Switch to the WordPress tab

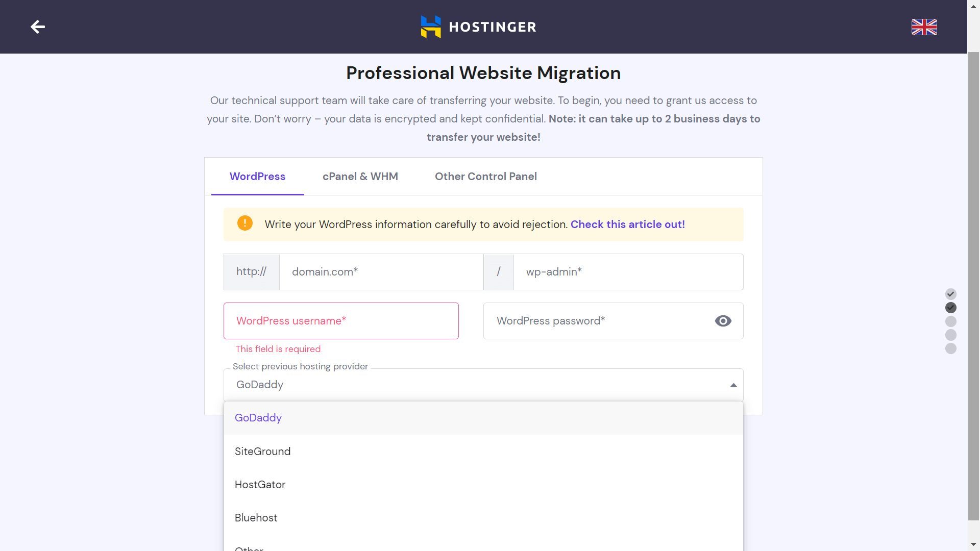(257, 177)
